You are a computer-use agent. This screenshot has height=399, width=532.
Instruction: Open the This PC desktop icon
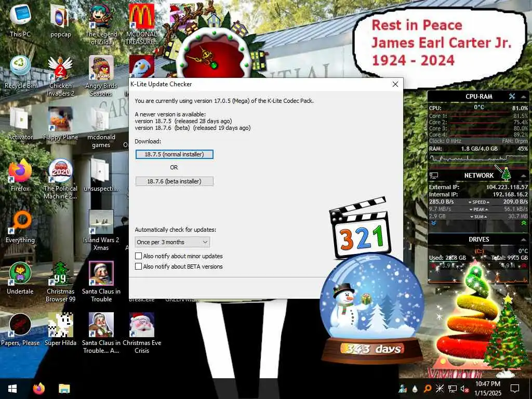click(x=20, y=20)
